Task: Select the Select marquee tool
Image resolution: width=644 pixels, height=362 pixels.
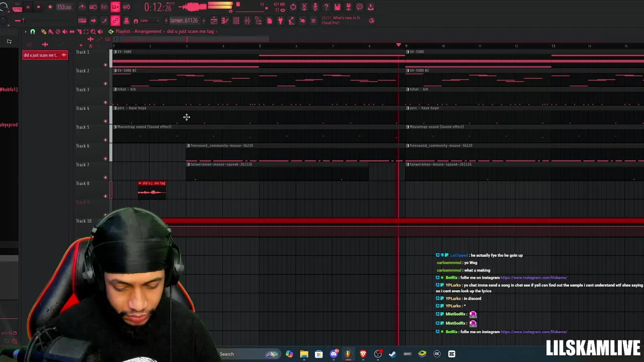Action: click(x=86, y=32)
